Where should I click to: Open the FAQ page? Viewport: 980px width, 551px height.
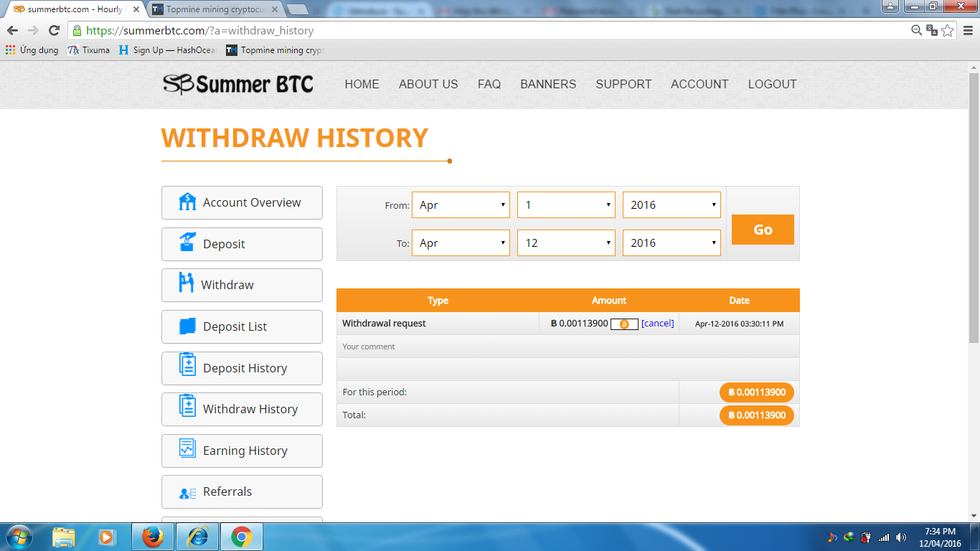(489, 84)
